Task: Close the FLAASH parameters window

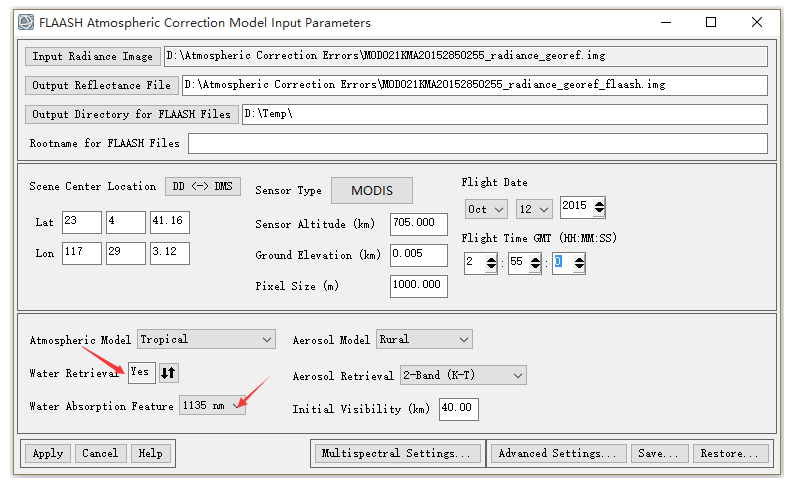Action: [x=757, y=22]
